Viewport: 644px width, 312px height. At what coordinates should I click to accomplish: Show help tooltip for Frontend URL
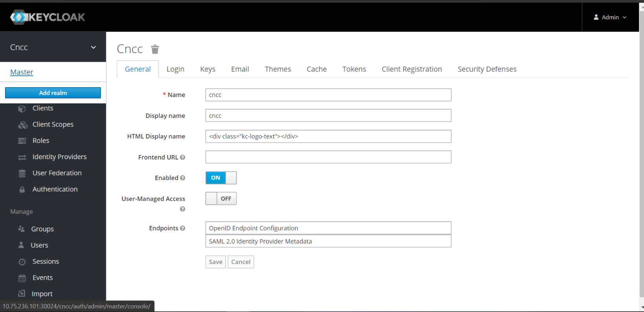point(182,157)
